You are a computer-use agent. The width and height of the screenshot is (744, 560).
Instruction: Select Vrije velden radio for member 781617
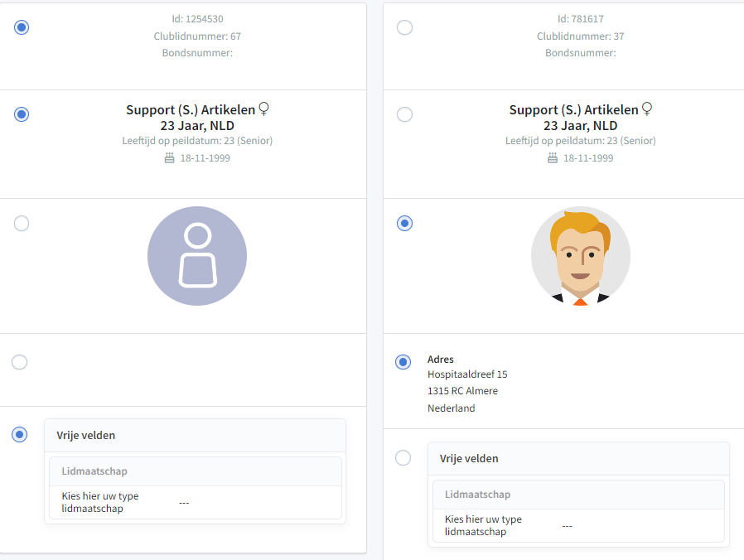point(403,458)
